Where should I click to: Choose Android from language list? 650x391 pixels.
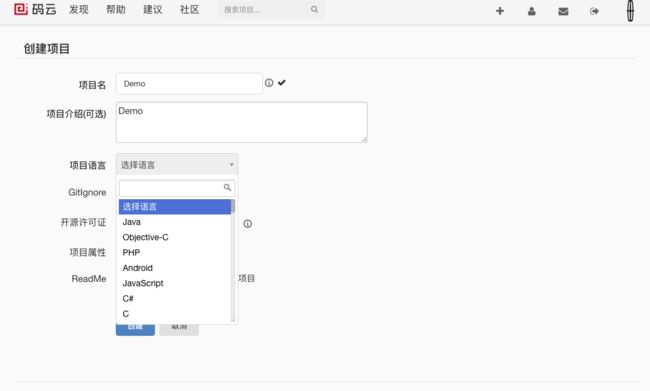pyautogui.click(x=175, y=268)
